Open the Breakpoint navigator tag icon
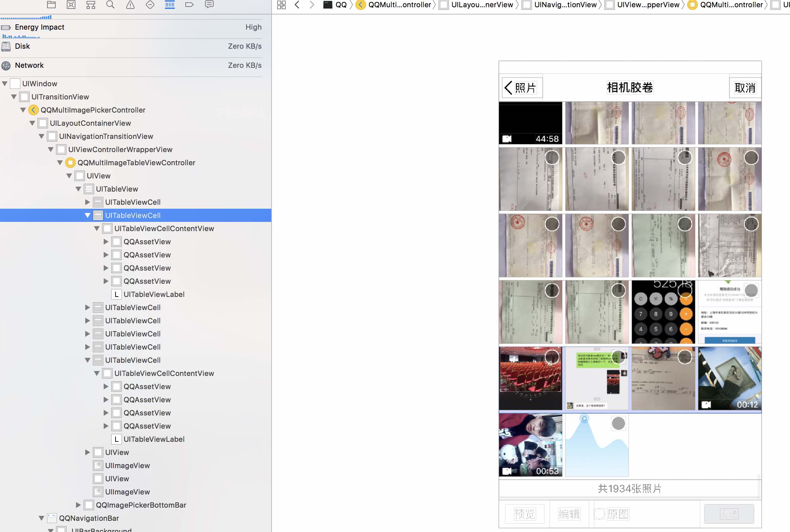The height and width of the screenshot is (532, 790). point(189,5)
